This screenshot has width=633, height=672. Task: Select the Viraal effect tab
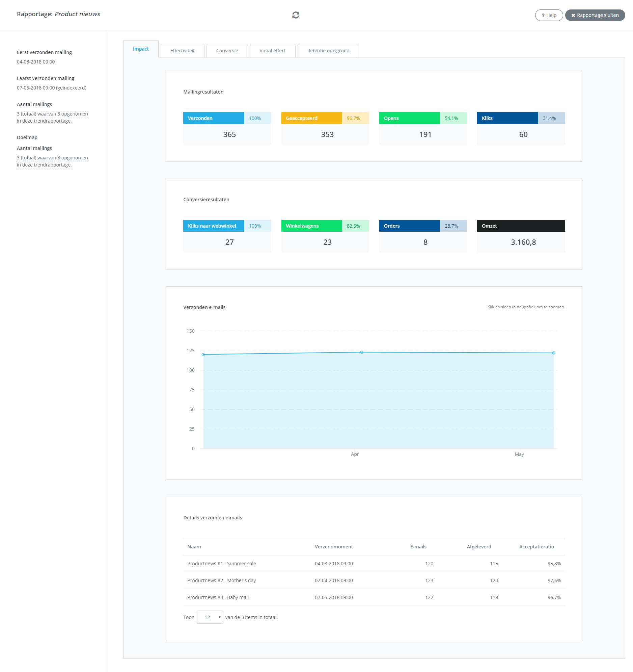pos(272,51)
